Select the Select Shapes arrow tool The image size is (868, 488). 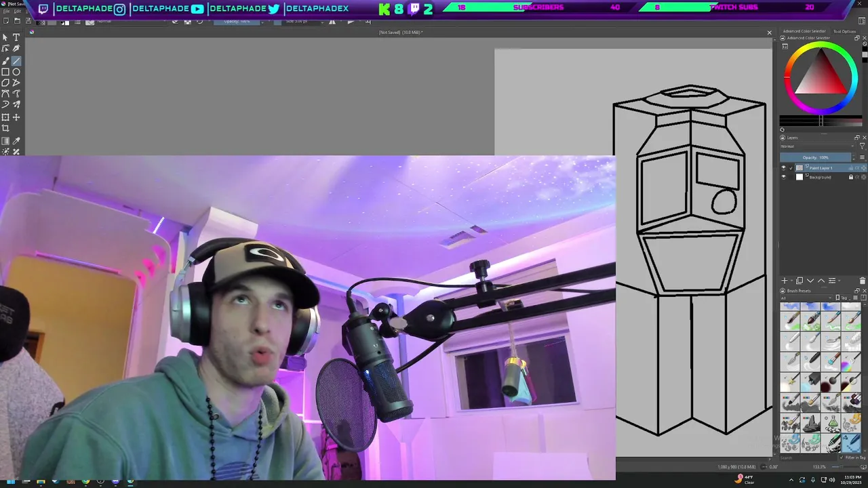click(x=5, y=37)
